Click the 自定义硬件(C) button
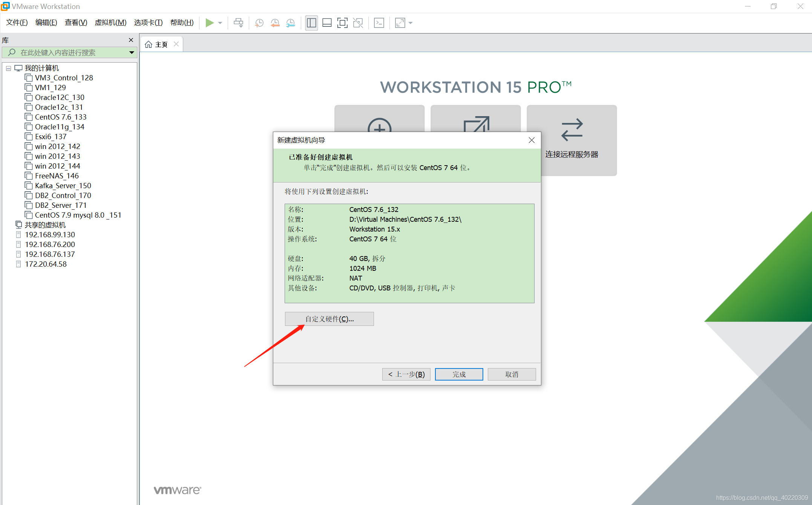Viewport: 812px width, 505px height. tap(328, 318)
